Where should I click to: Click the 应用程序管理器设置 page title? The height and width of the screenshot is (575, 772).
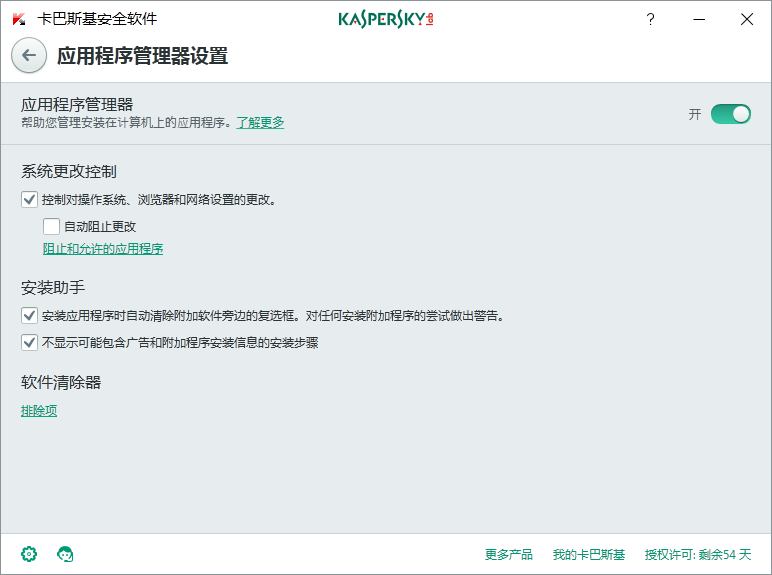(142, 56)
